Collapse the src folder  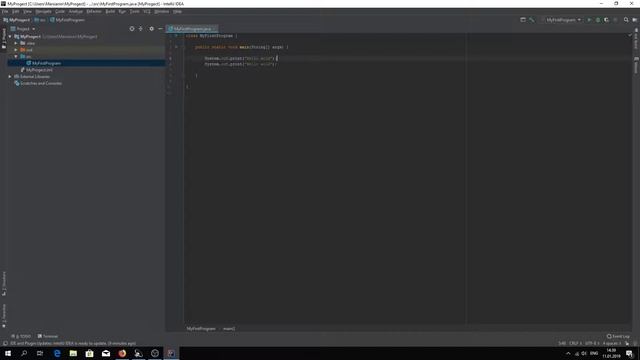tap(16, 56)
